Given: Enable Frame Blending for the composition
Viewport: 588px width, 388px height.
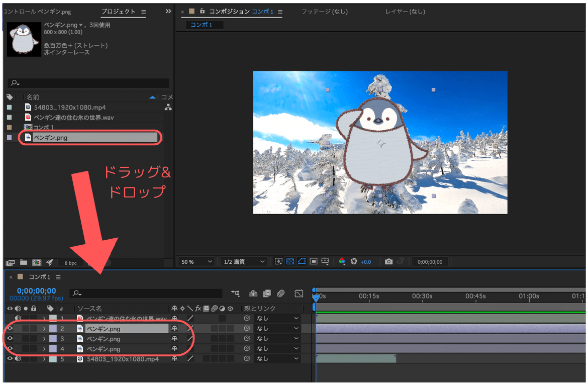Looking at the screenshot, I should (267, 294).
